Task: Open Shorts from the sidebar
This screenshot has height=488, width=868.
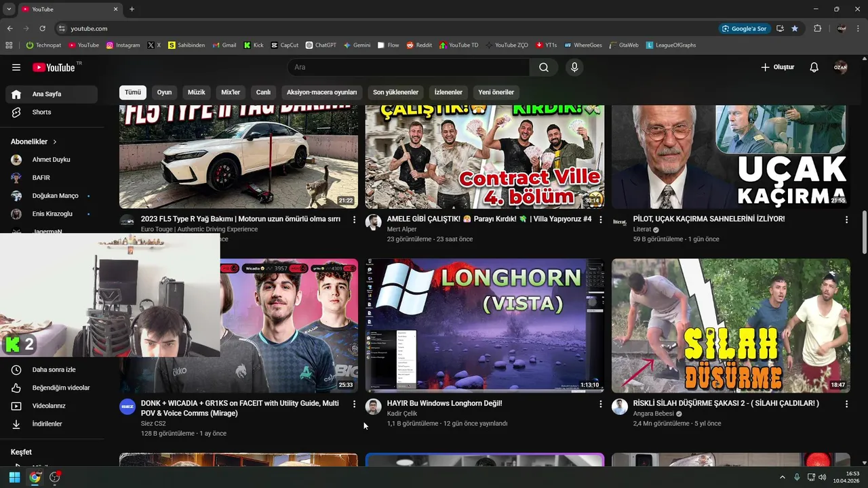Action: (52, 112)
